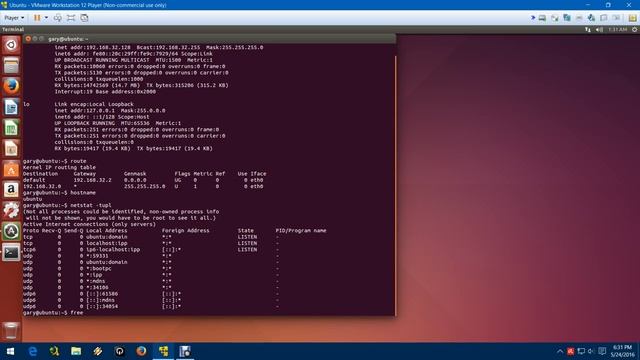The image size is (640, 360).
Task: Launch Microsoft Edge from taskbar
Action: click(33, 351)
